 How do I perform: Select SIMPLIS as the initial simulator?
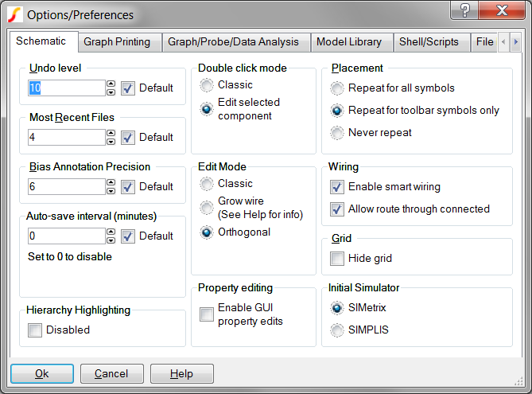(337, 330)
